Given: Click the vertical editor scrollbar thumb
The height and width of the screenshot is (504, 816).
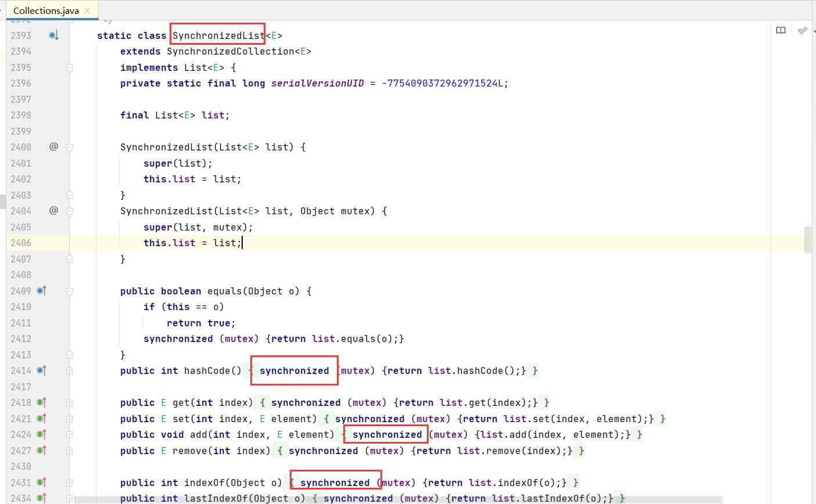Looking at the screenshot, I should [807, 240].
